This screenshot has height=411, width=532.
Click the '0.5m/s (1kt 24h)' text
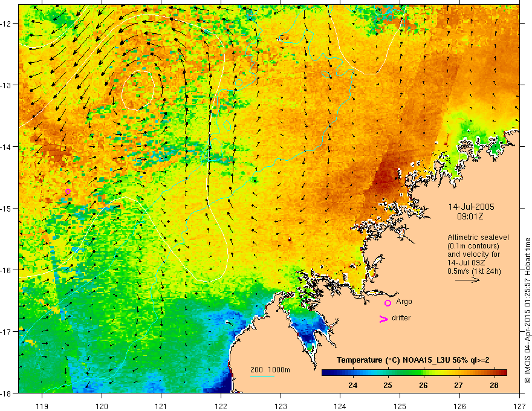[x=474, y=271]
